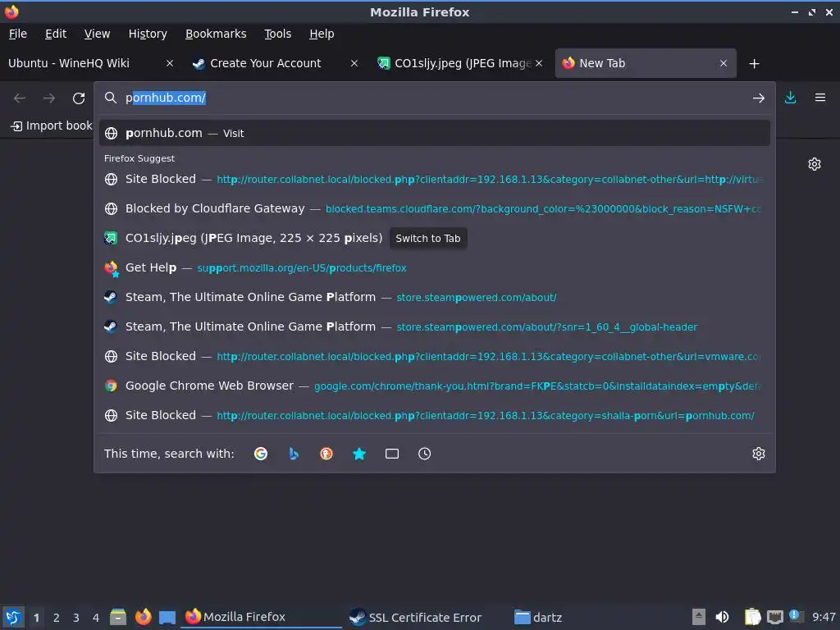The height and width of the screenshot is (630, 840).
Task: Close the New Tab tab
Action: 724,63
